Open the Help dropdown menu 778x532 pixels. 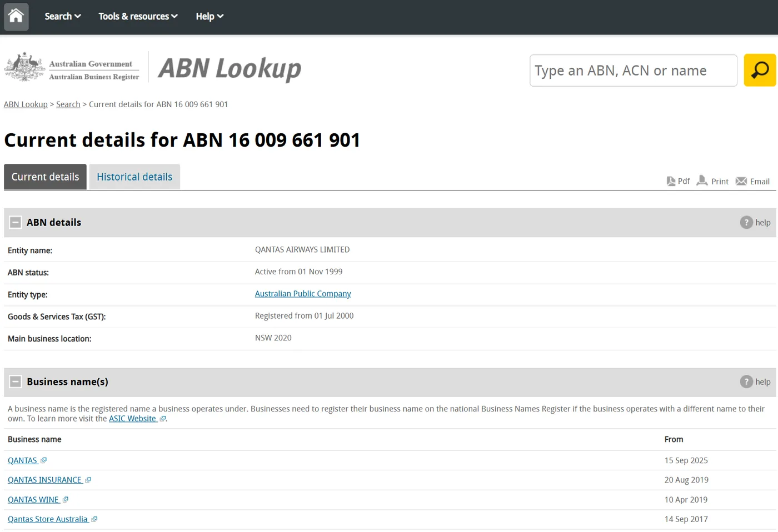click(x=210, y=16)
